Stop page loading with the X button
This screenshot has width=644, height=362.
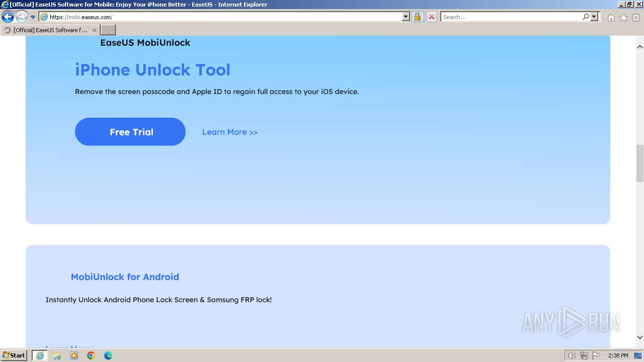tap(431, 17)
